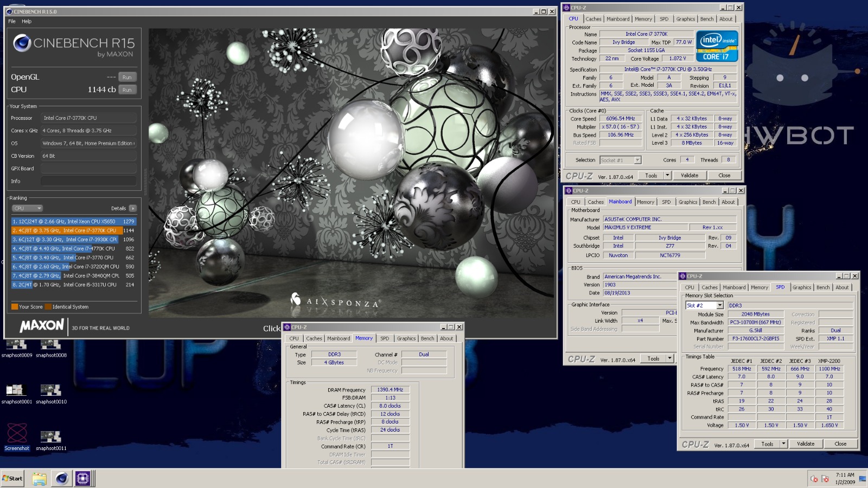Select the snaphsot0011 desktop icon

(x=51, y=440)
